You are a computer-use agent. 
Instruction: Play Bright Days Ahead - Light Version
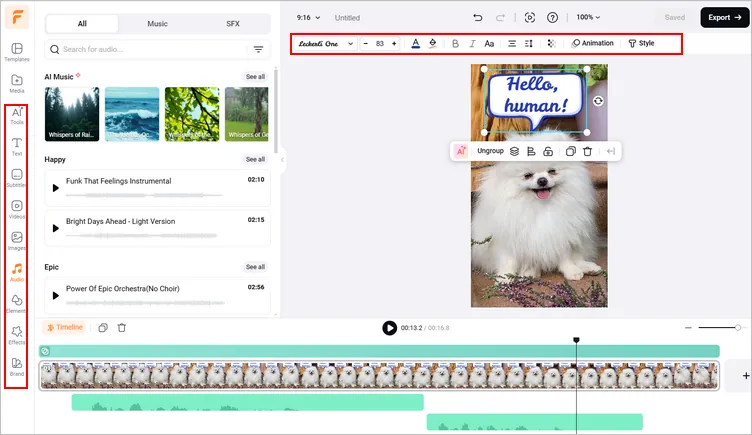click(56, 228)
